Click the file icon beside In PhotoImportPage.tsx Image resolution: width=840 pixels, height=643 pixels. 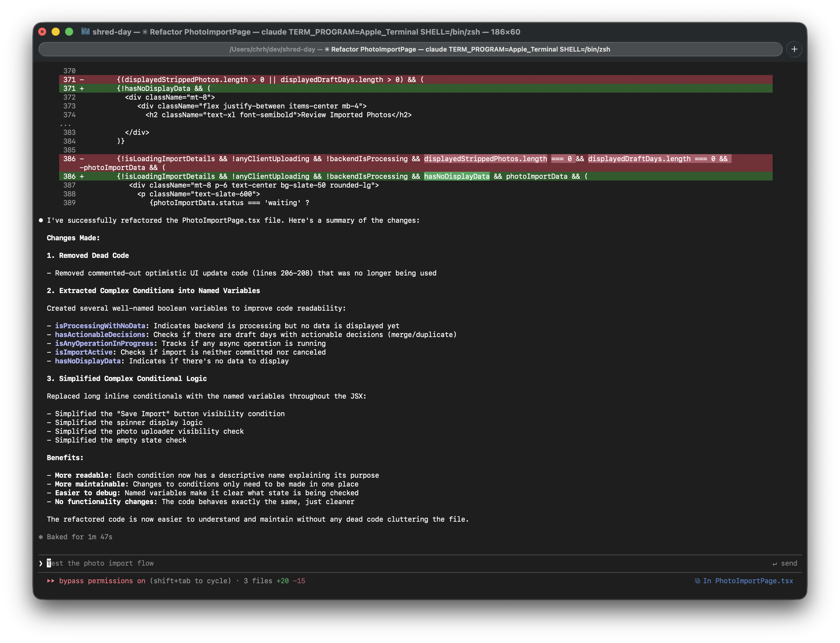697,581
